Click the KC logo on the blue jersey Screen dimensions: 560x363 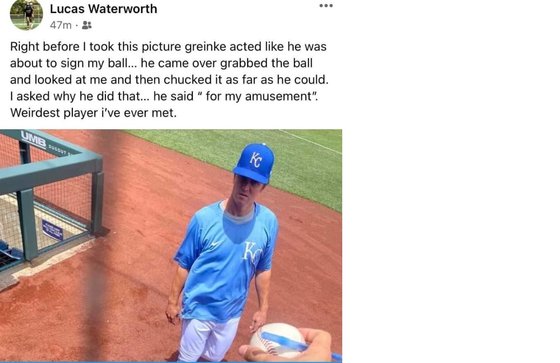252,252
